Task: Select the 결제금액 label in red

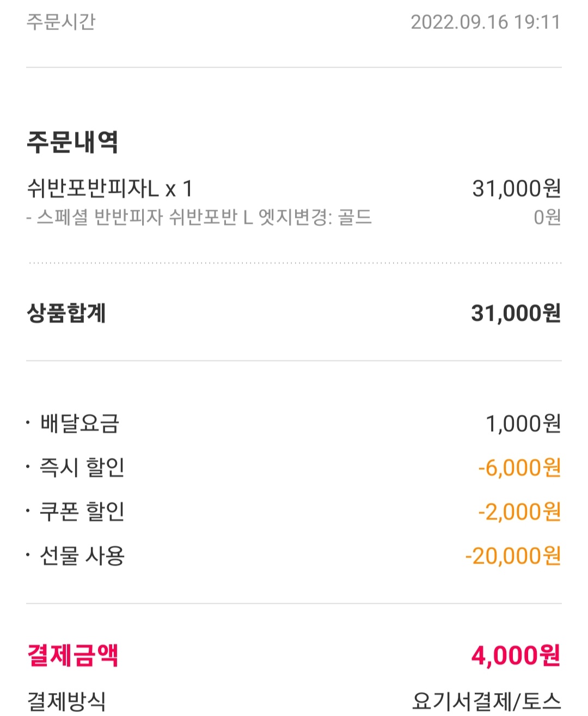Action: point(72,655)
